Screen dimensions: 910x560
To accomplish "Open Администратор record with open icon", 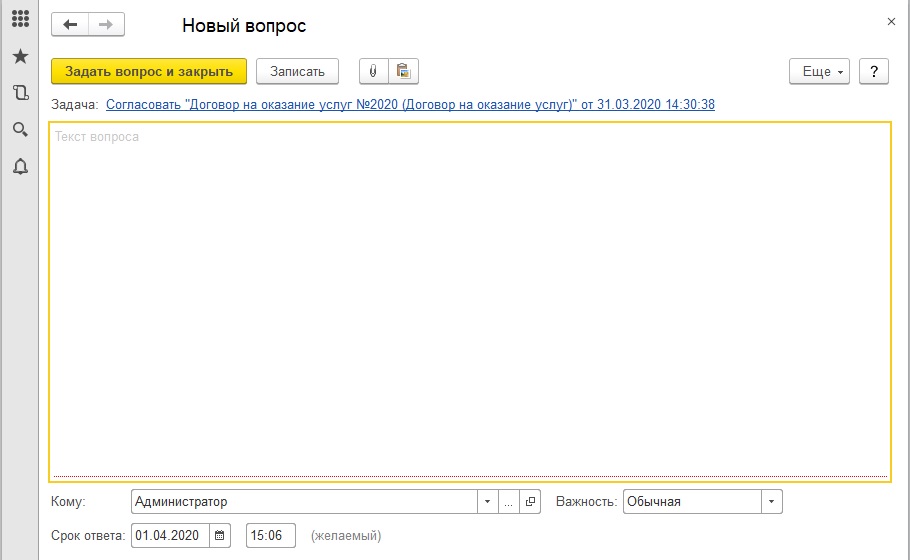I will [530, 501].
